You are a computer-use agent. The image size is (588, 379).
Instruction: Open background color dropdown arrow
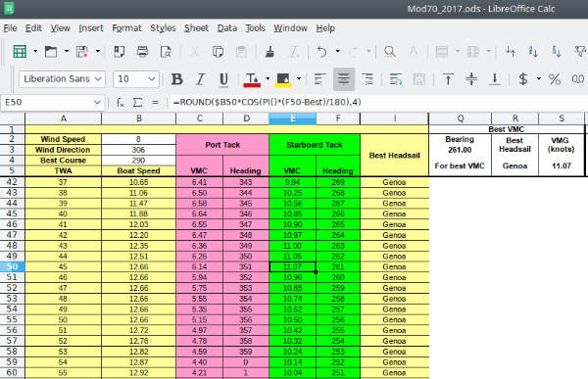tap(299, 79)
